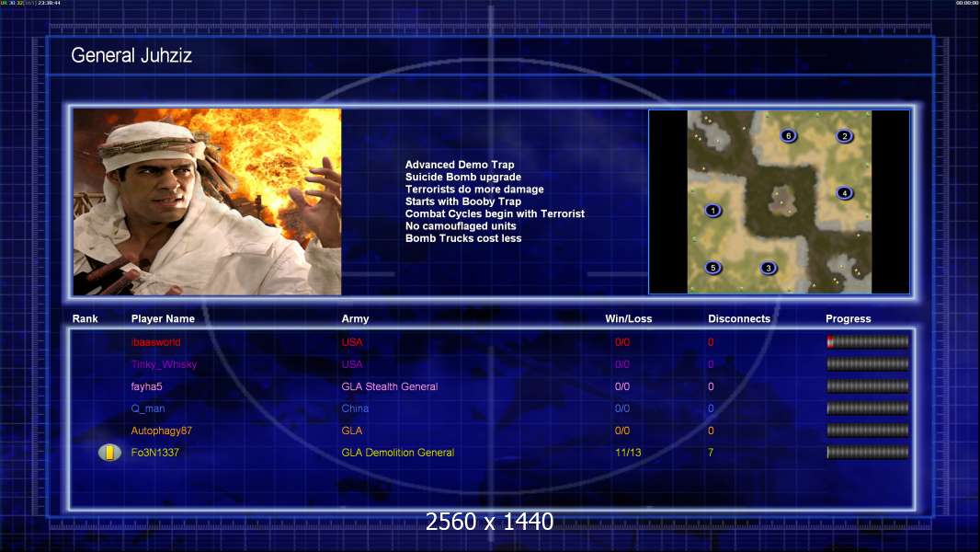The width and height of the screenshot is (980, 552).
Task: Click 'USA' army entry for ibaasworld
Action: tap(352, 342)
